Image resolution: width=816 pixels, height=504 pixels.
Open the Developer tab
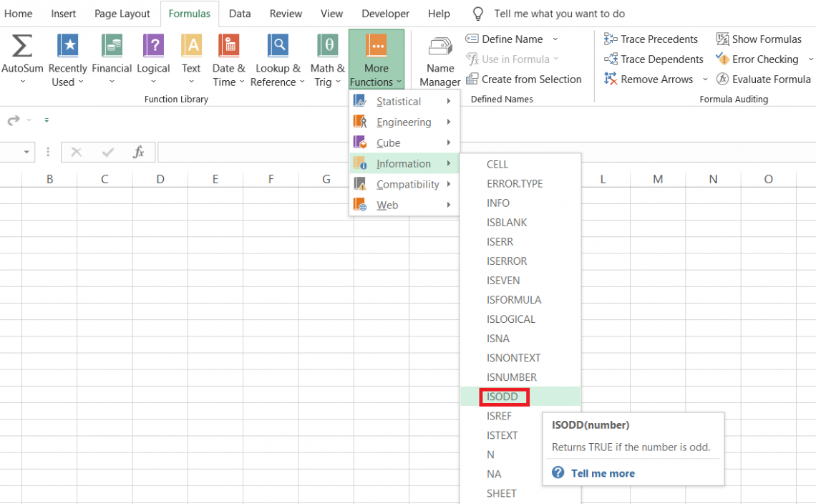coord(385,13)
